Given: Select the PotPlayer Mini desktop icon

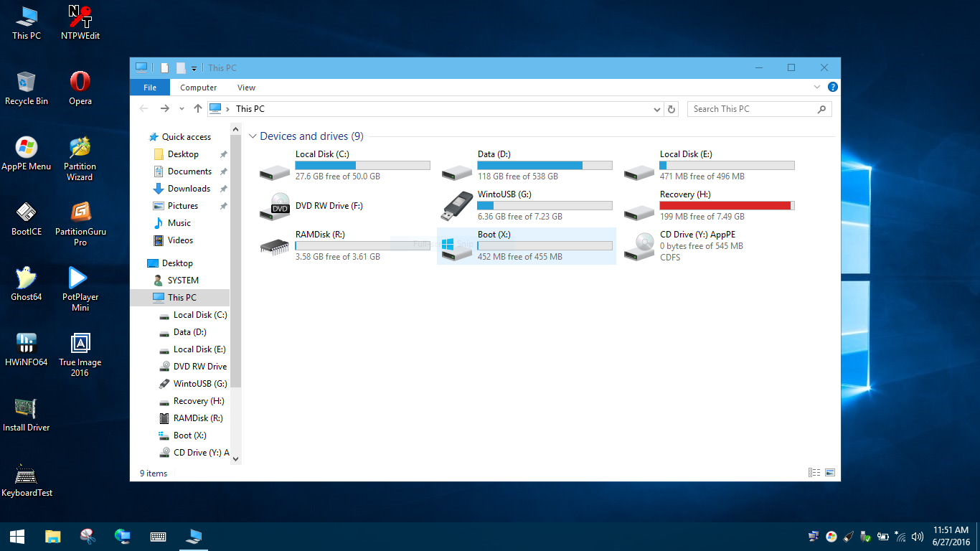Looking at the screenshot, I should pyautogui.click(x=80, y=289).
